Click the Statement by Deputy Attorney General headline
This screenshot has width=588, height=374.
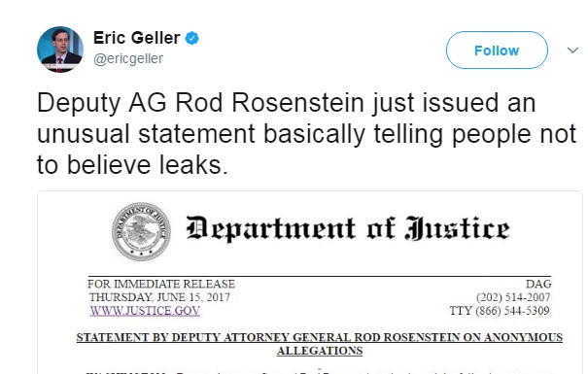pos(320,337)
